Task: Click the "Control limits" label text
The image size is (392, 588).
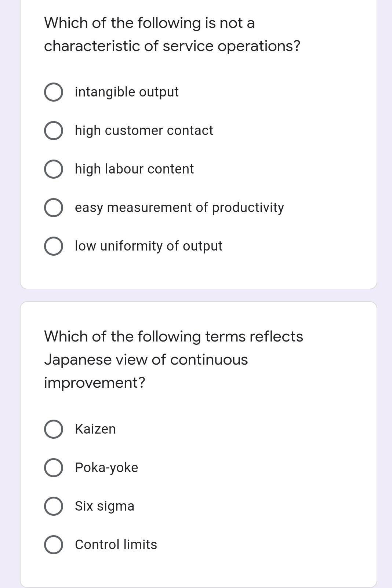Action: pyautogui.click(x=116, y=545)
